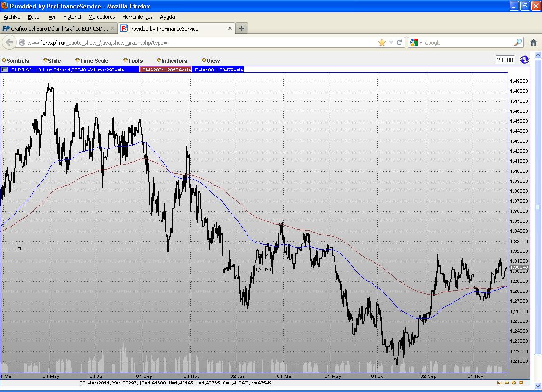Open the Indicators dropdown
This screenshot has height=392, width=542.
[172, 61]
